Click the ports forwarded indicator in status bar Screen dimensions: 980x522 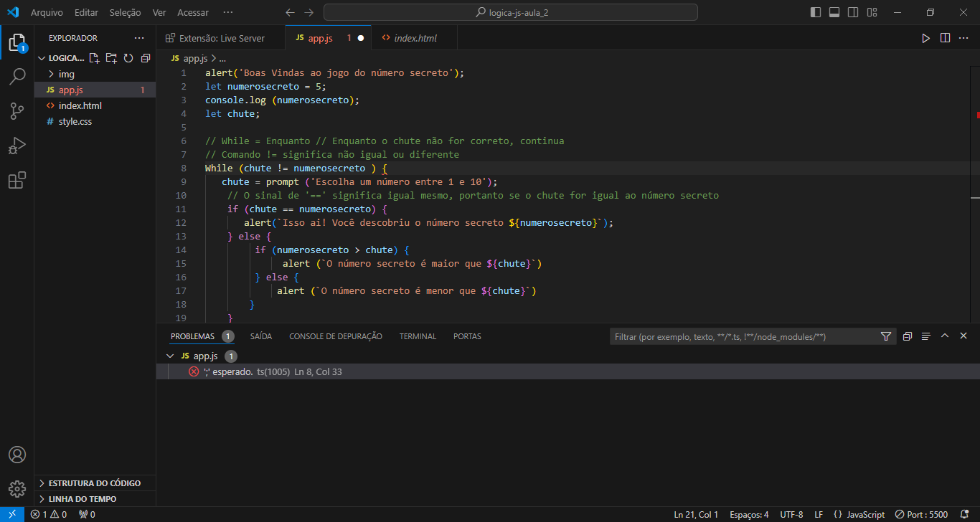[87, 514]
